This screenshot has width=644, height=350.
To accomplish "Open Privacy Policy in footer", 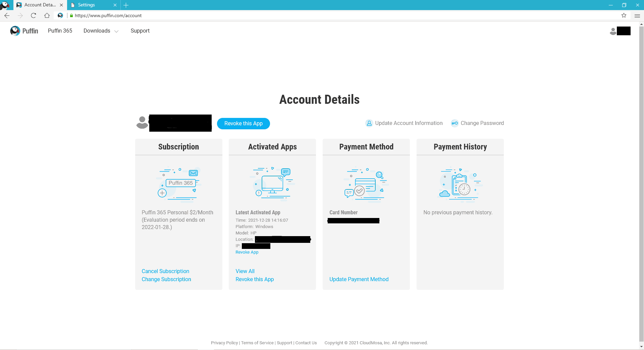I will coord(224,343).
